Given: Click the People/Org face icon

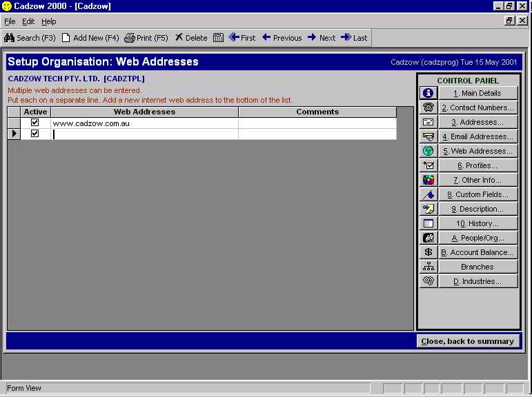Looking at the screenshot, I should (428, 238).
